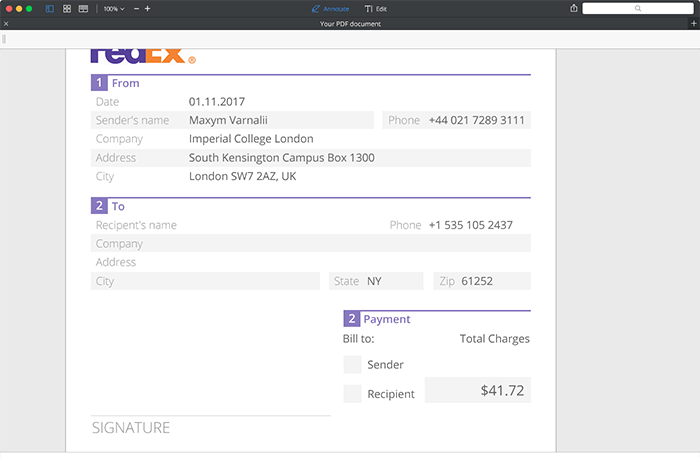Click the 'Recipent's name' label
Viewport: 700px width, 460px height.
[136, 225]
